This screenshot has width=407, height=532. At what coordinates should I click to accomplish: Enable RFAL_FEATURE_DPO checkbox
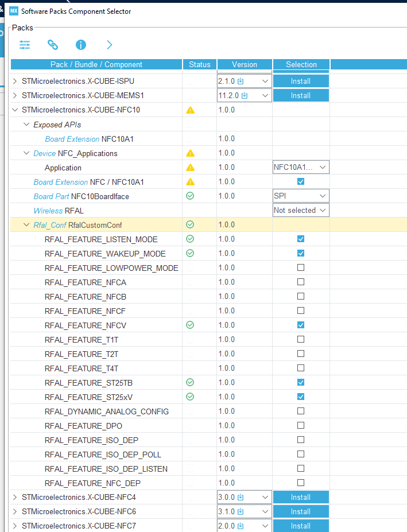(x=301, y=425)
